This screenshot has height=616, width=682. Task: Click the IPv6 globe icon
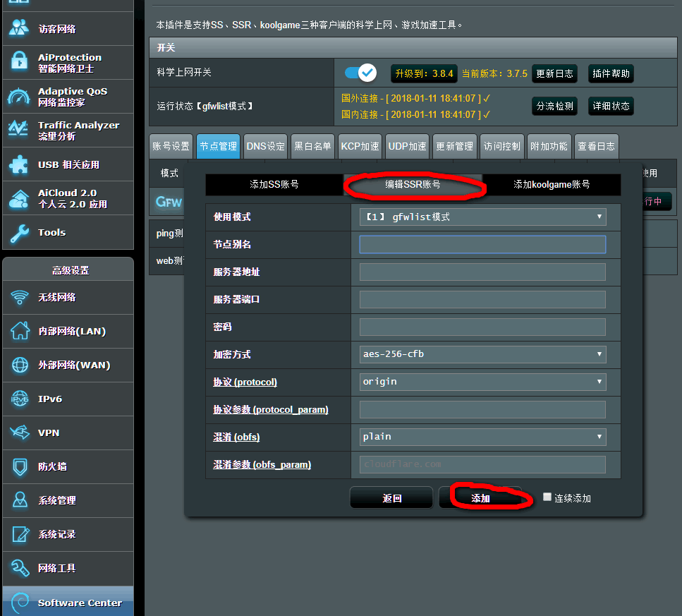[x=19, y=399]
